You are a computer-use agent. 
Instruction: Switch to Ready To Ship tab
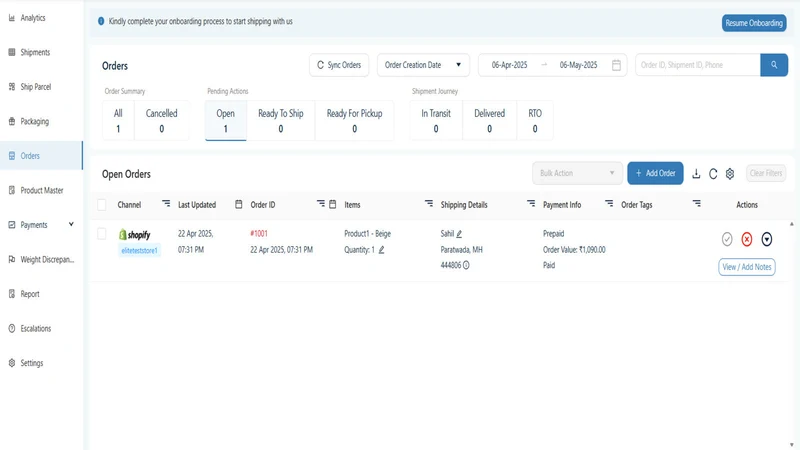pyautogui.click(x=281, y=120)
